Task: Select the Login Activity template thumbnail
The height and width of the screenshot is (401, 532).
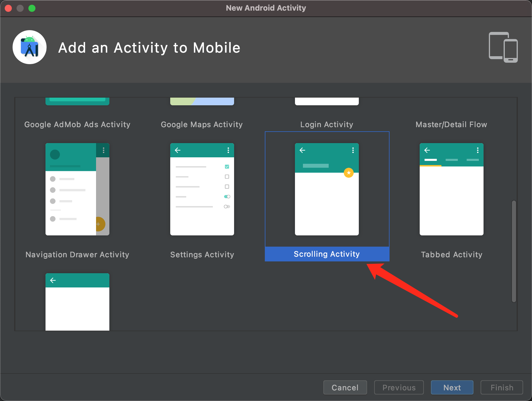Action: [x=327, y=101]
